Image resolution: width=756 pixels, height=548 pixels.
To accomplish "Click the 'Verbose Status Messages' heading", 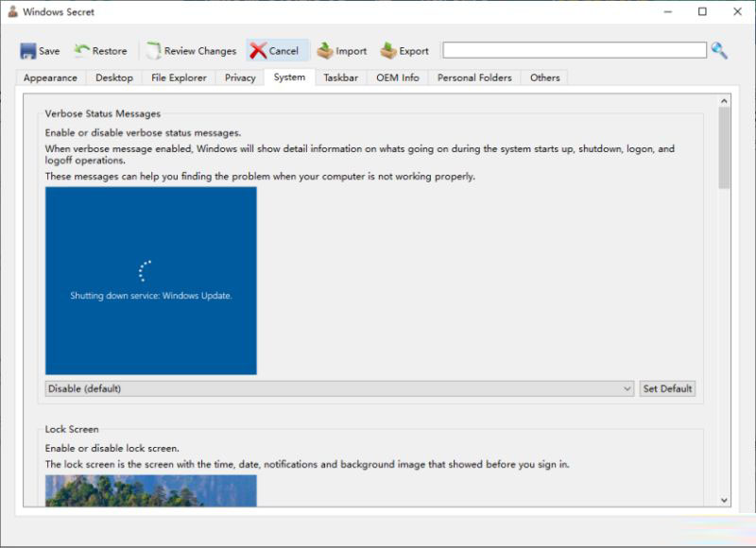I will (x=103, y=113).
